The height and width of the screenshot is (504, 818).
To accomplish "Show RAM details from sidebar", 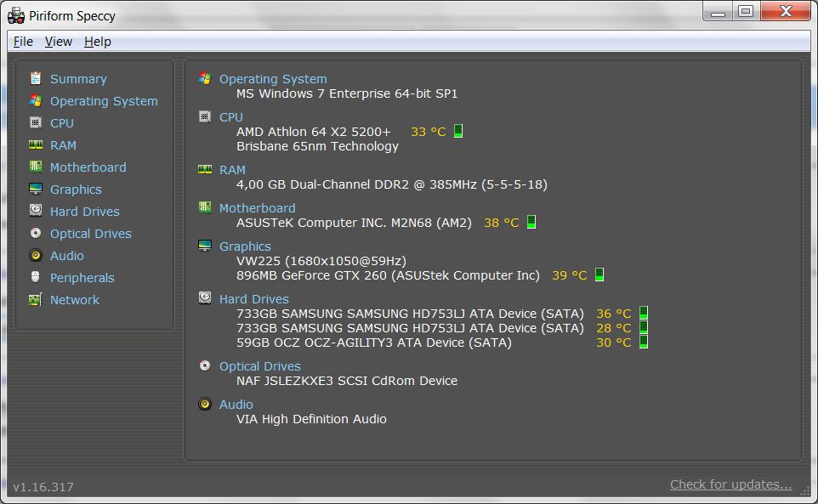I will click(63, 144).
